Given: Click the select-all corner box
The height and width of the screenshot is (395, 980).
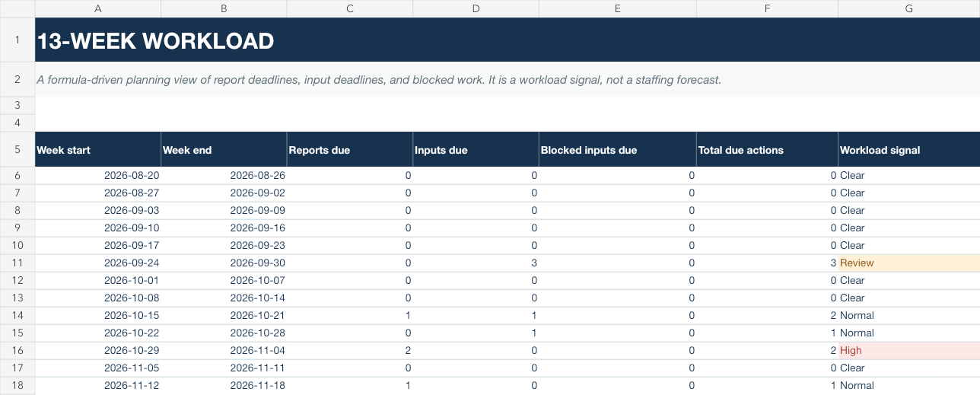Looking at the screenshot, I should click(x=17, y=8).
